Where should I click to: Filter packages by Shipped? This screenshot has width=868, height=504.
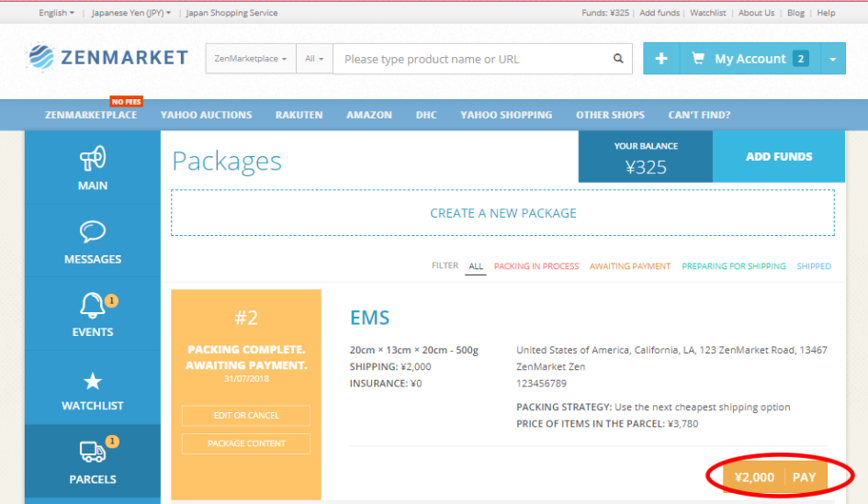point(813,266)
